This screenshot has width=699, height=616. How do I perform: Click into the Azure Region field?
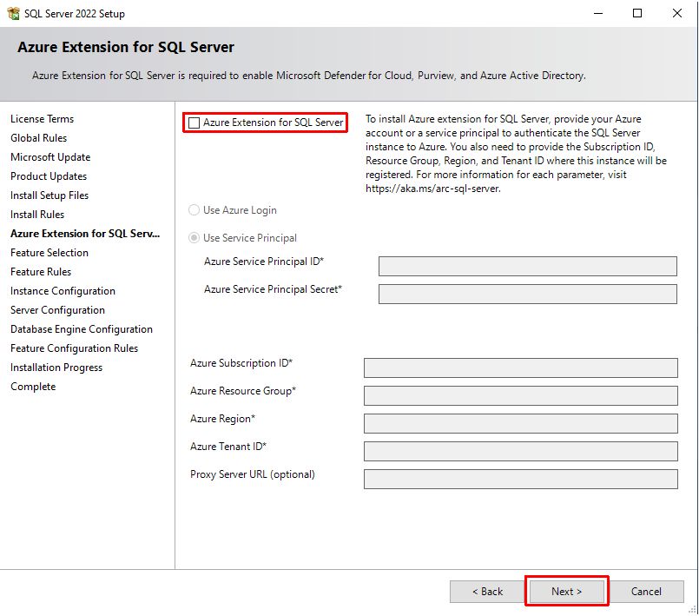coord(520,423)
